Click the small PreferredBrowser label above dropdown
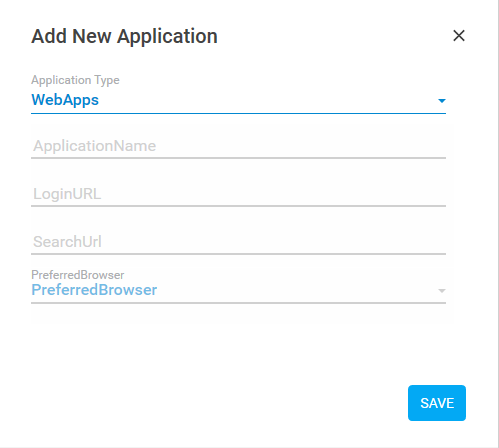The width and height of the screenshot is (499, 448). click(78, 275)
